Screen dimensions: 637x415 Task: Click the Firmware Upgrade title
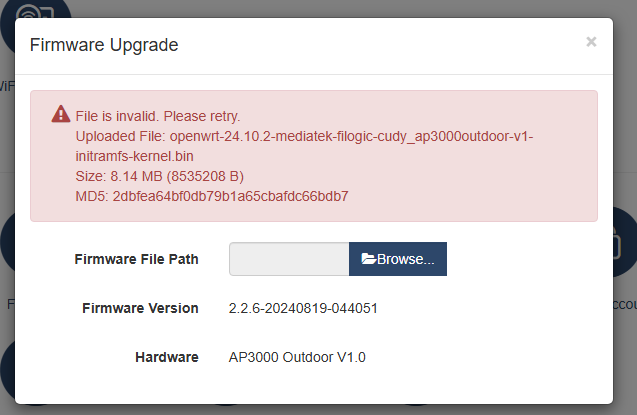click(104, 45)
